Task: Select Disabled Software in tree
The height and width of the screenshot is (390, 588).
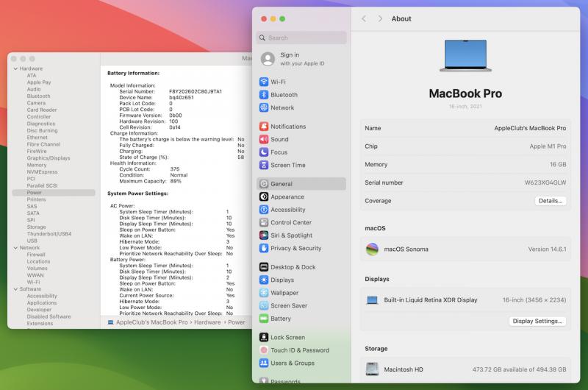Action: point(49,316)
